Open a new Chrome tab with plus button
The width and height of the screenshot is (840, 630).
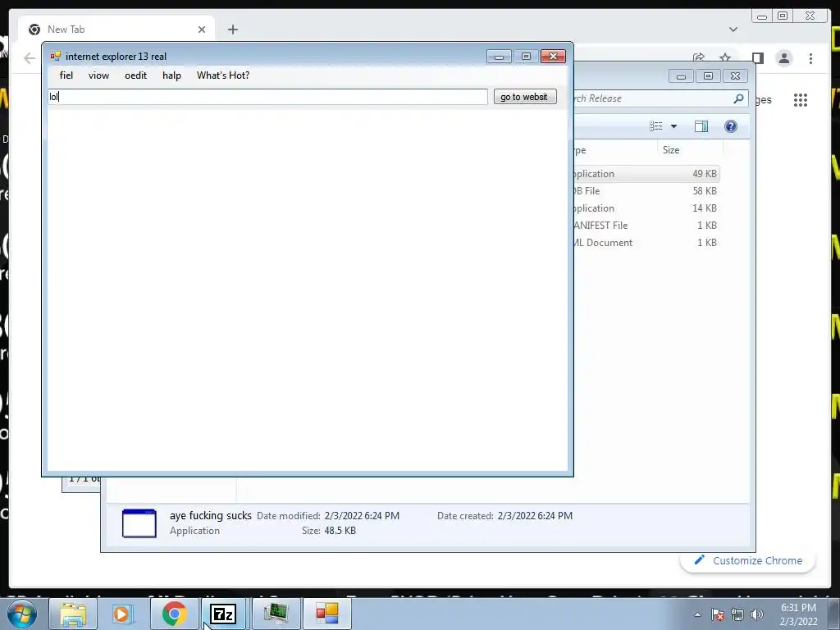[x=232, y=30]
